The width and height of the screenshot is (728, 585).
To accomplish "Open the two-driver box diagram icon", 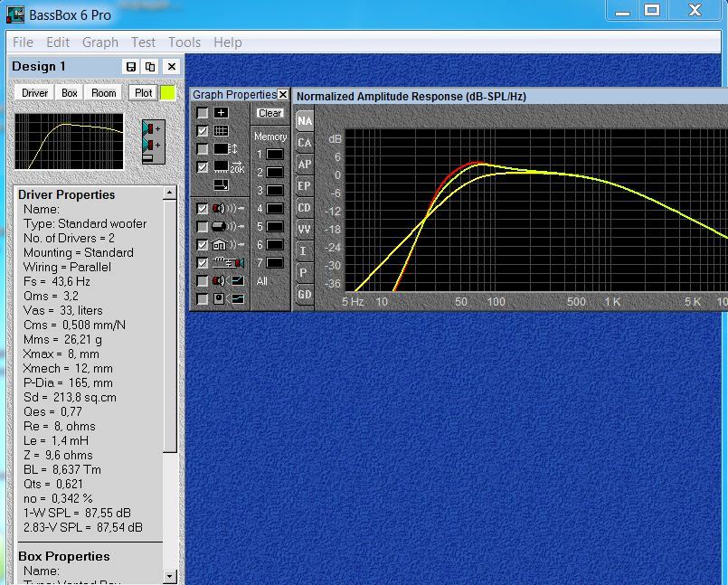I will pyautogui.click(x=154, y=142).
